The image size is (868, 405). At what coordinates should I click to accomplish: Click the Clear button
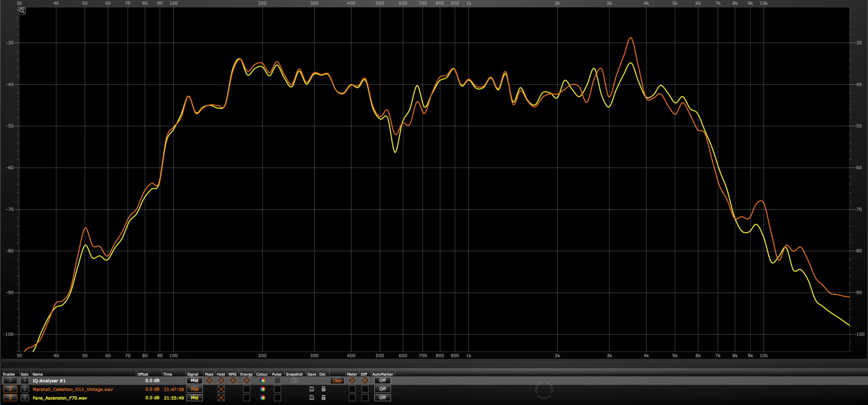click(x=337, y=380)
